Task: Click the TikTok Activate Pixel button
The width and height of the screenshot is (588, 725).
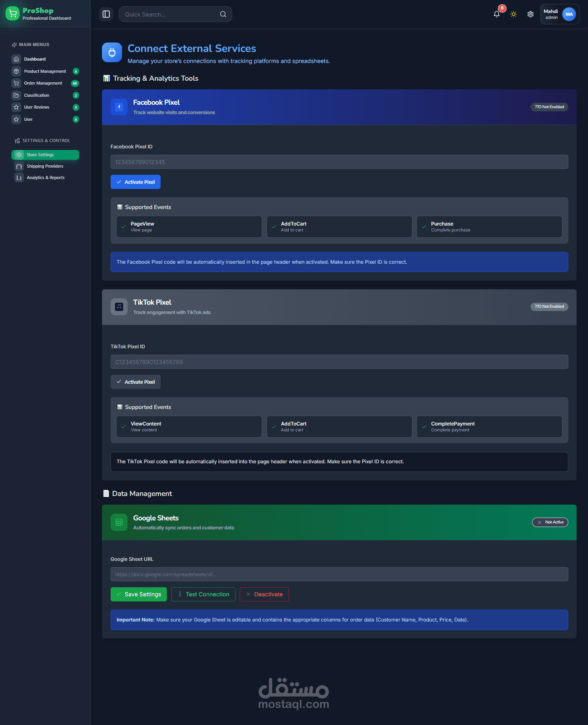Action: pos(135,382)
